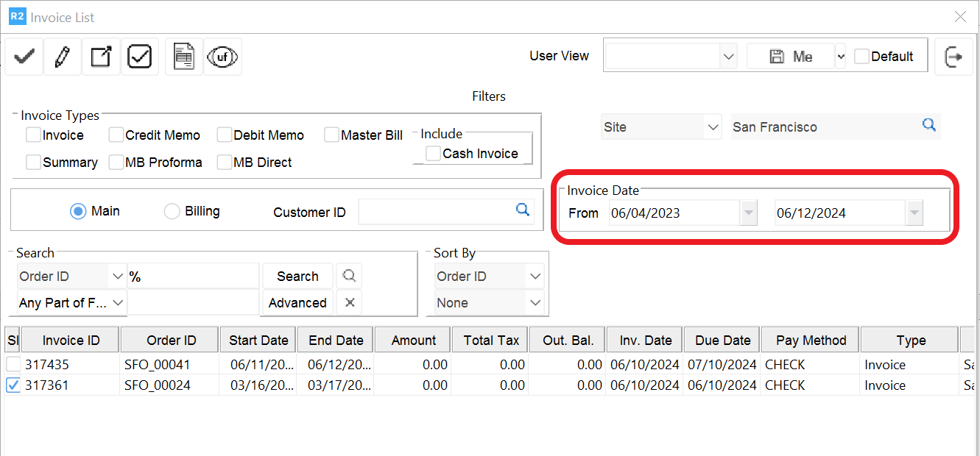Click the clear search X icon
980x456 pixels.
[x=350, y=302]
